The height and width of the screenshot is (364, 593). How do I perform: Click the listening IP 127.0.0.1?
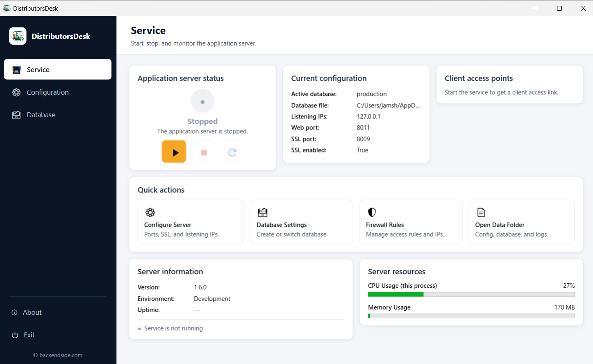point(368,116)
